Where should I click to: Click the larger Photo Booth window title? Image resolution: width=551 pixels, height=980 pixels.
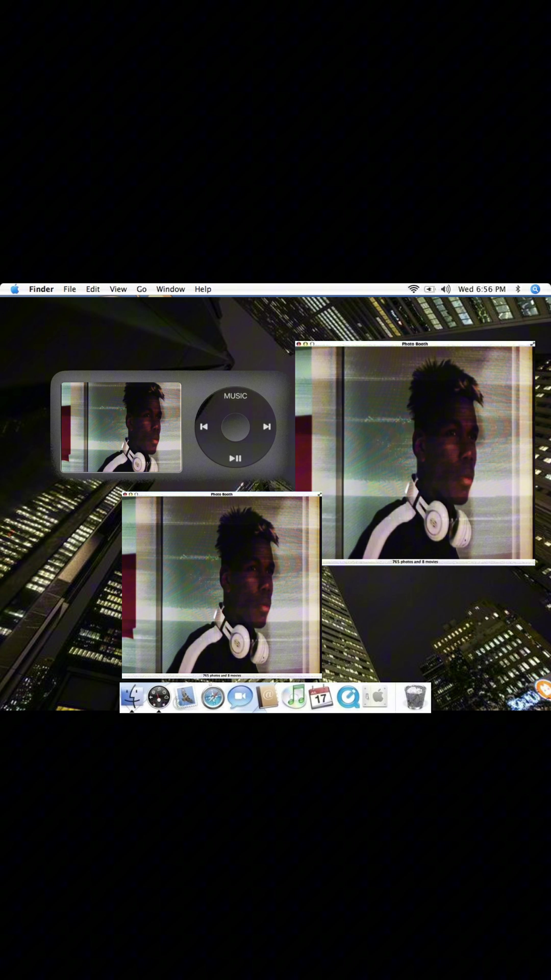coord(415,344)
